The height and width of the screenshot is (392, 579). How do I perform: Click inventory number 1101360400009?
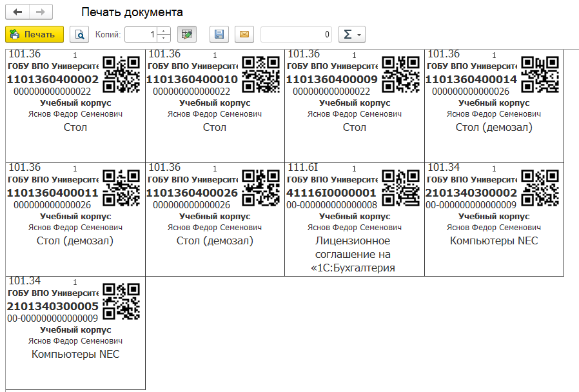(331, 79)
